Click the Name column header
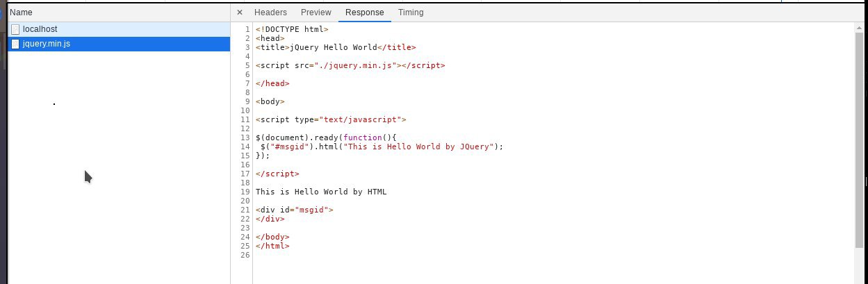The width and height of the screenshot is (868, 284). click(119, 12)
